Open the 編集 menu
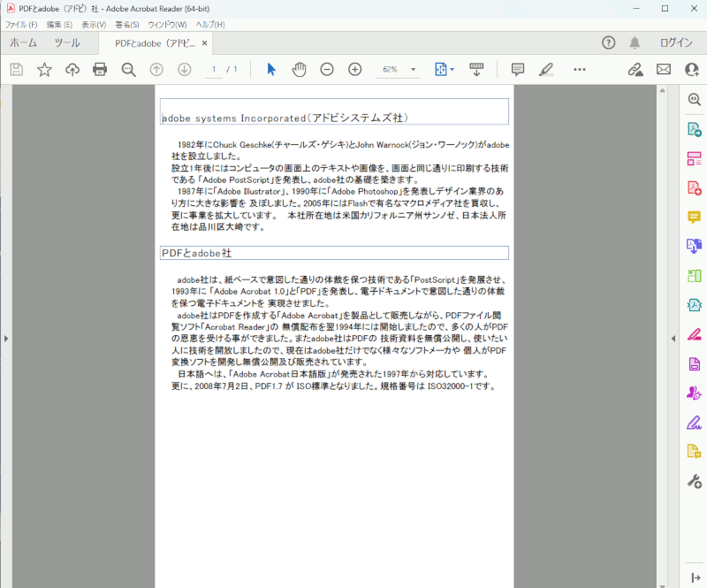This screenshot has width=707, height=588. [x=59, y=25]
